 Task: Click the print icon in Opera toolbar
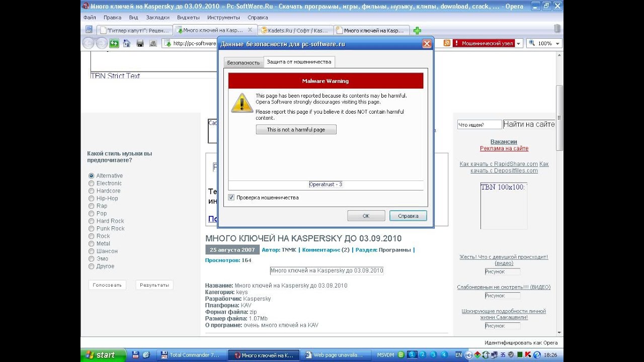(x=153, y=43)
